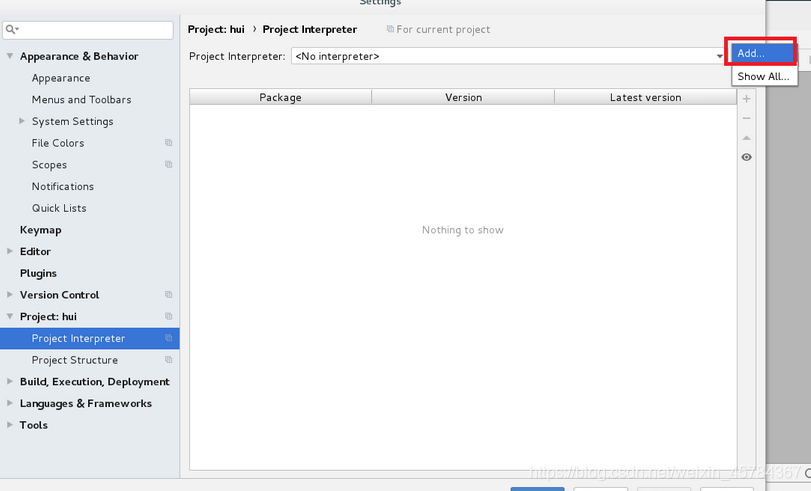Open the No interpreter combo box
Viewport: 811px width, 491px height.
508,56
